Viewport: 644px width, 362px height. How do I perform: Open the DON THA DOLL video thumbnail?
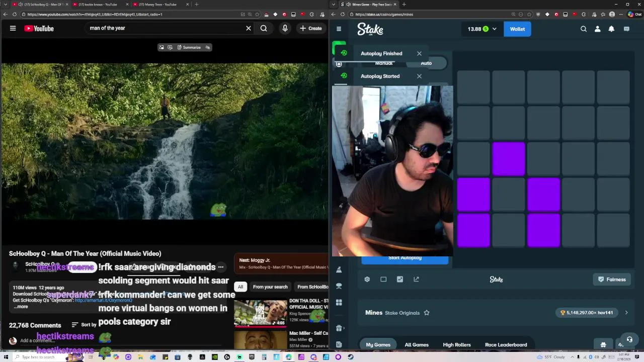point(261,314)
